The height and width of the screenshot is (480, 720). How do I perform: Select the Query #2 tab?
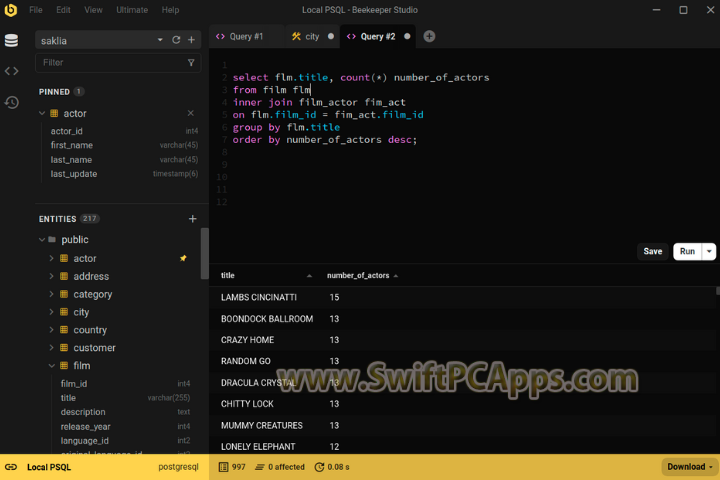377,36
